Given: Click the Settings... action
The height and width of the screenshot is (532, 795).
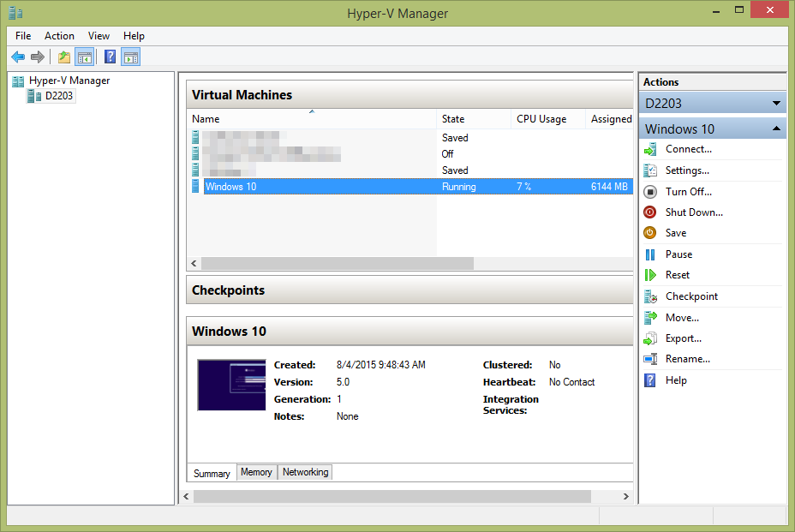Looking at the screenshot, I should 687,170.
